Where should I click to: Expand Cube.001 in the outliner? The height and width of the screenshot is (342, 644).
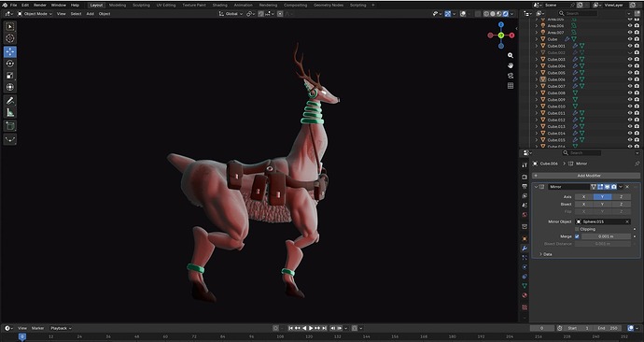(x=537, y=46)
